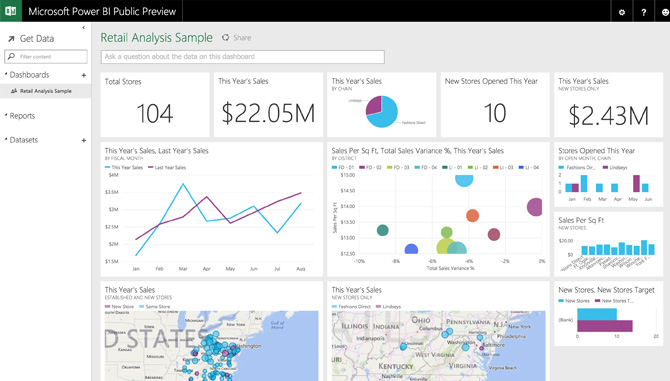Image resolution: width=670 pixels, height=381 pixels.
Task: Open New Stores Opened This Year tile
Action: (495, 105)
